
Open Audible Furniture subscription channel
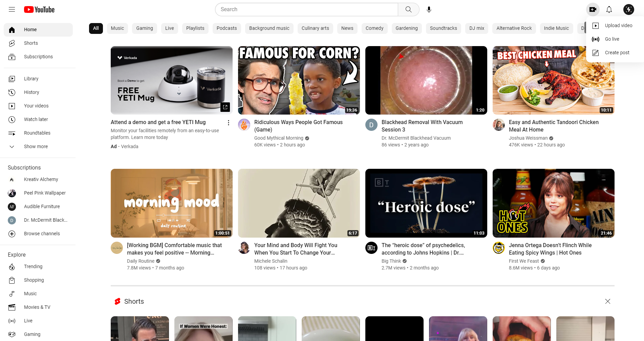(38, 206)
